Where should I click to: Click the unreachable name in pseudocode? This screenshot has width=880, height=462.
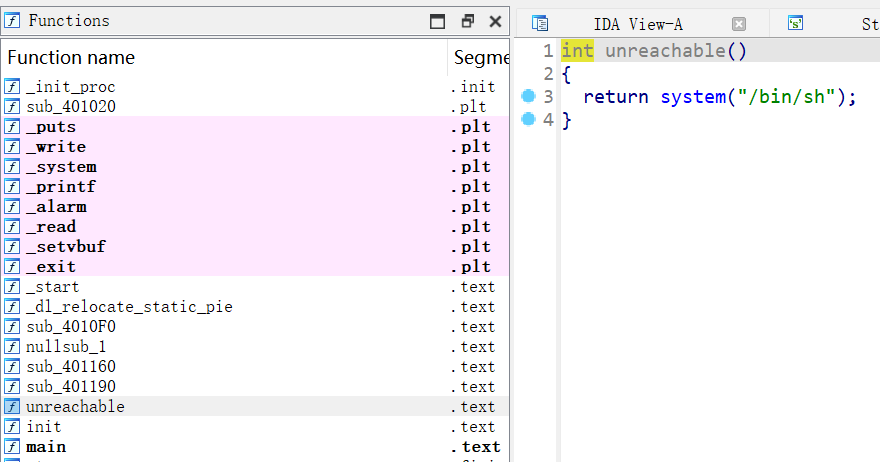click(666, 51)
